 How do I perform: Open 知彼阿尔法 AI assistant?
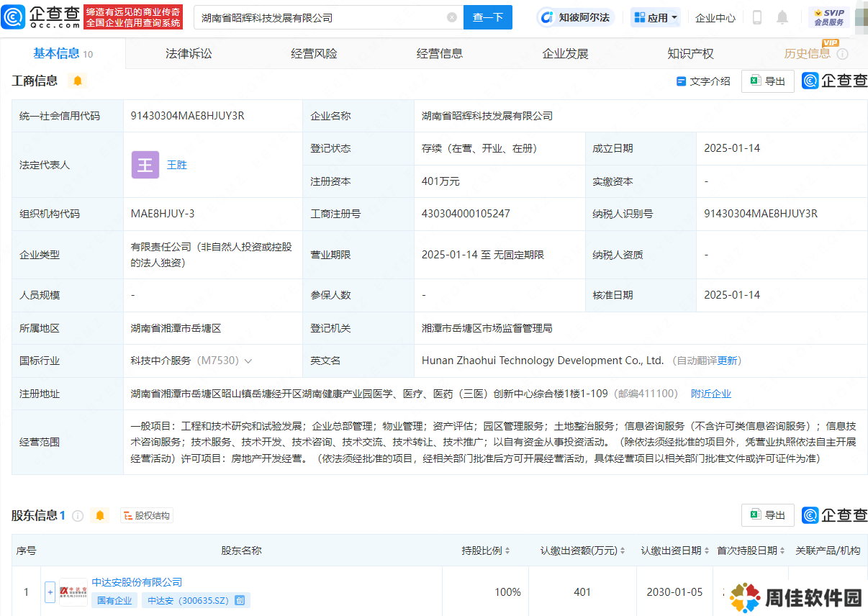(x=577, y=17)
